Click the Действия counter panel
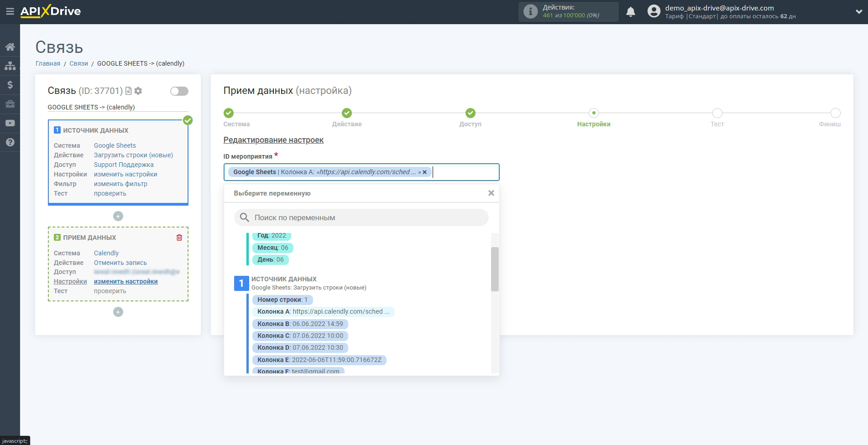Image resolution: width=868 pixels, height=445 pixels. 569,11
